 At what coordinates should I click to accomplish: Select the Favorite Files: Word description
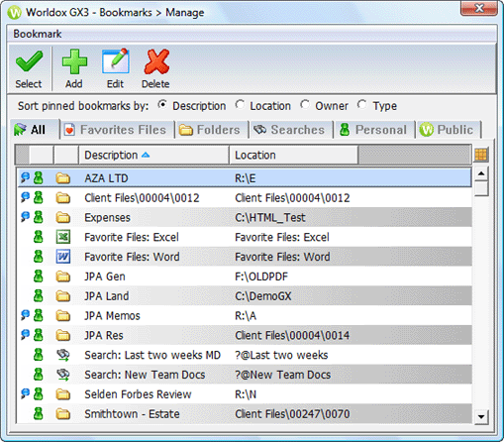(x=132, y=257)
